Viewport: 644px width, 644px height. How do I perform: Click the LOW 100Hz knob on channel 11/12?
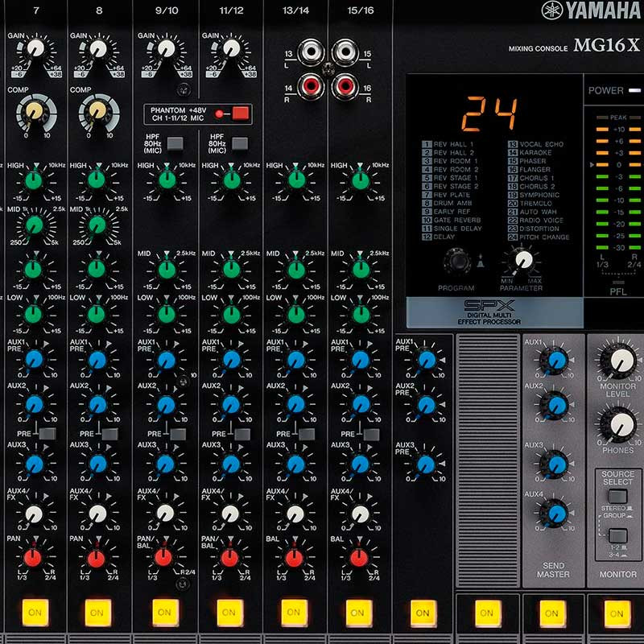[231, 314]
